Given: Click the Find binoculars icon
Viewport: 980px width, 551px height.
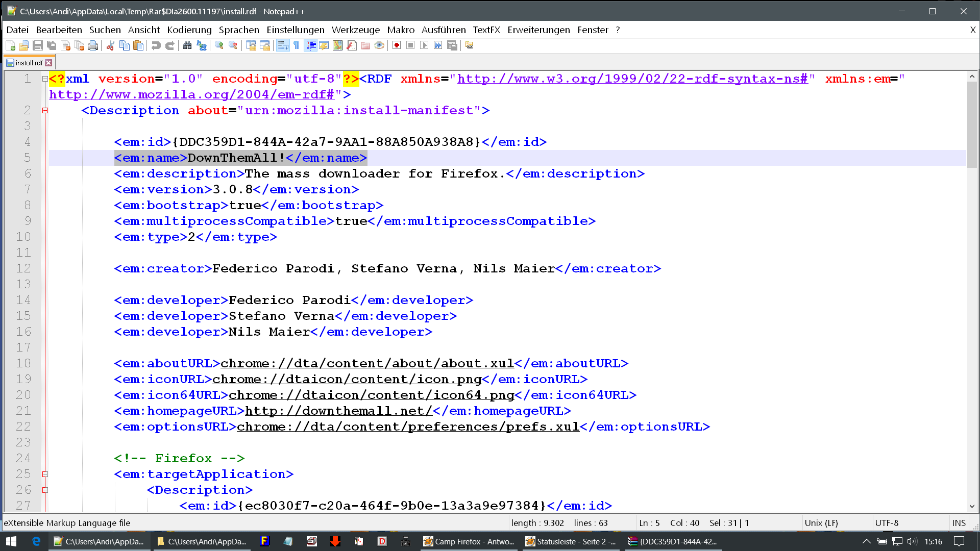Looking at the screenshot, I should 187,45.
